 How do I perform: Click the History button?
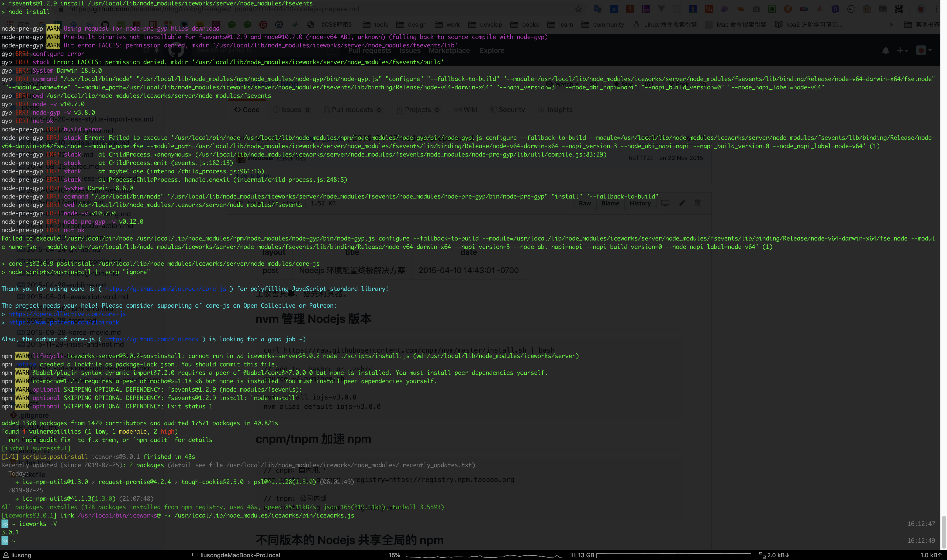[640, 203]
